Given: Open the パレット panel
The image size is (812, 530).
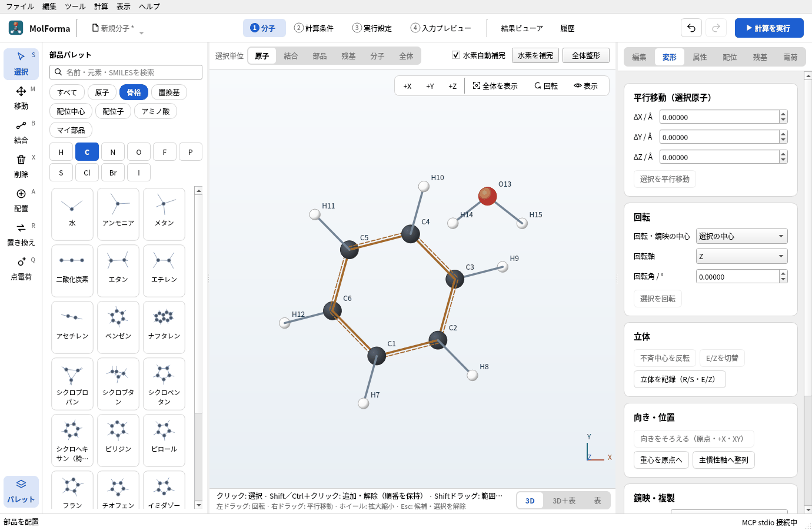Looking at the screenshot, I should point(21,491).
